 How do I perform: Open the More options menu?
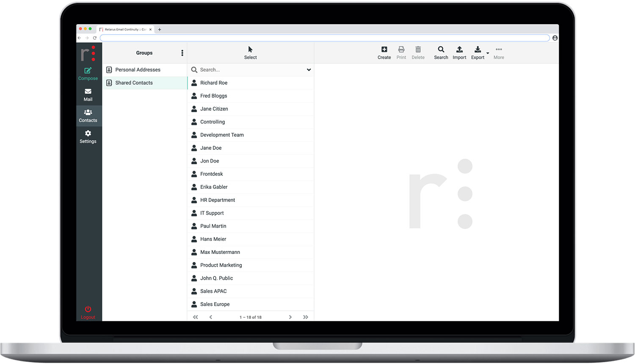pyautogui.click(x=499, y=53)
